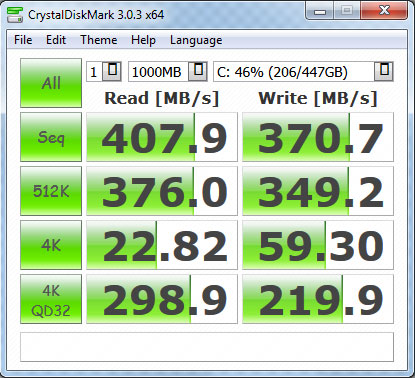Click the 4K write result 59.30

318,245
